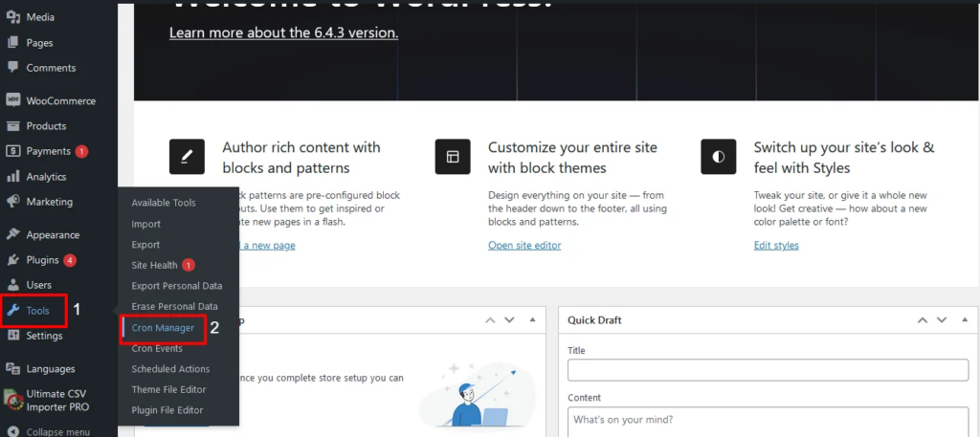980x437 pixels.
Task: Click the red Payments notification badge
Action: click(x=81, y=151)
